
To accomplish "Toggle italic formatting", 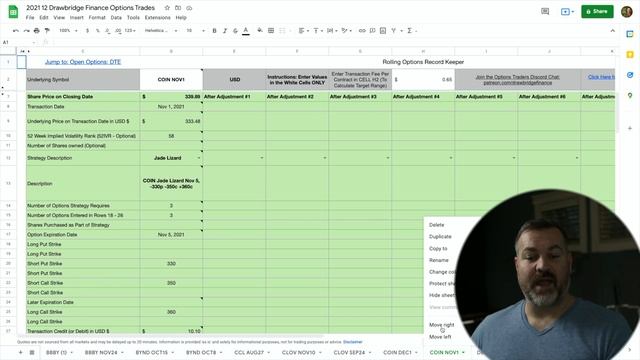I will point(225,31).
